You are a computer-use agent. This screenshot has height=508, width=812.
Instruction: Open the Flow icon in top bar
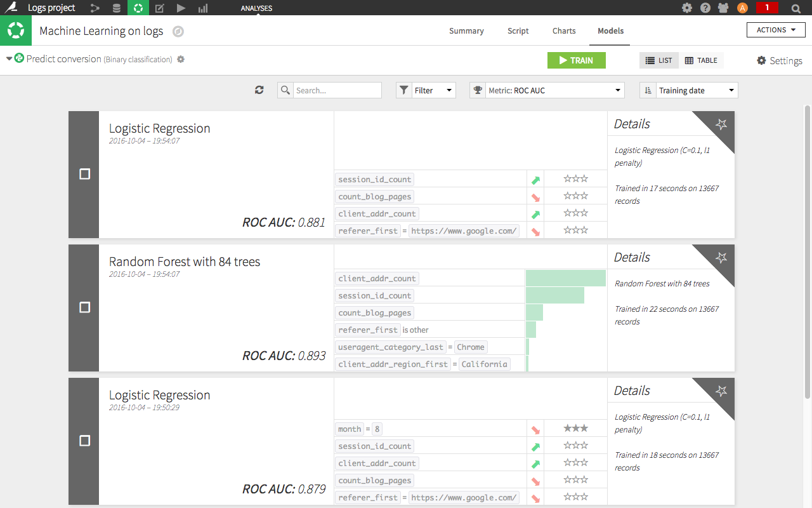(95, 8)
